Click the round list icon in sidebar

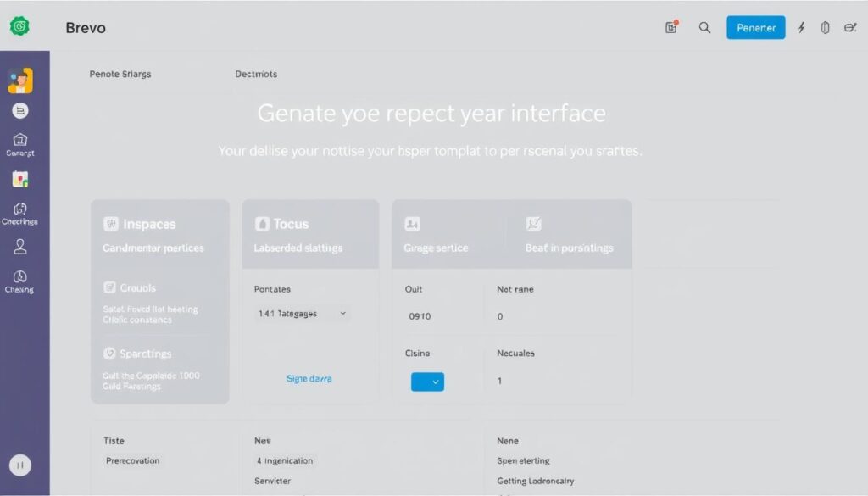[20, 111]
